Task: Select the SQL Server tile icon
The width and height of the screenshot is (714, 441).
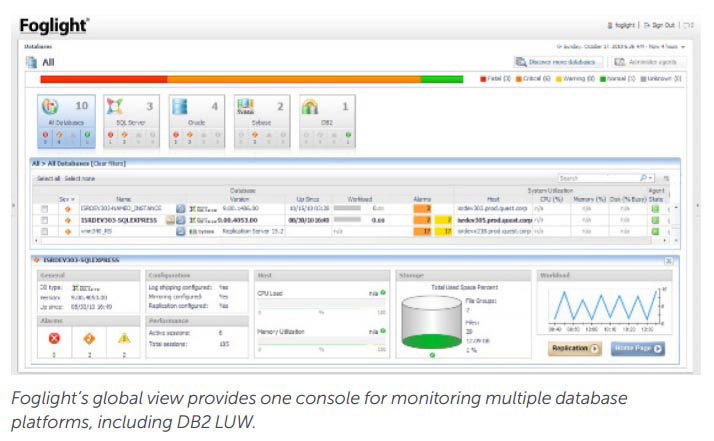Action: (114, 106)
